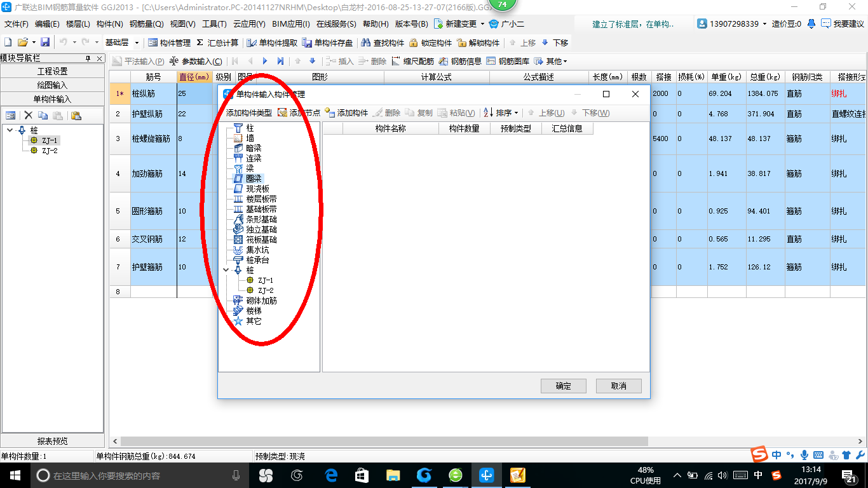Click the Save (floppy disk) icon

tap(45, 43)
